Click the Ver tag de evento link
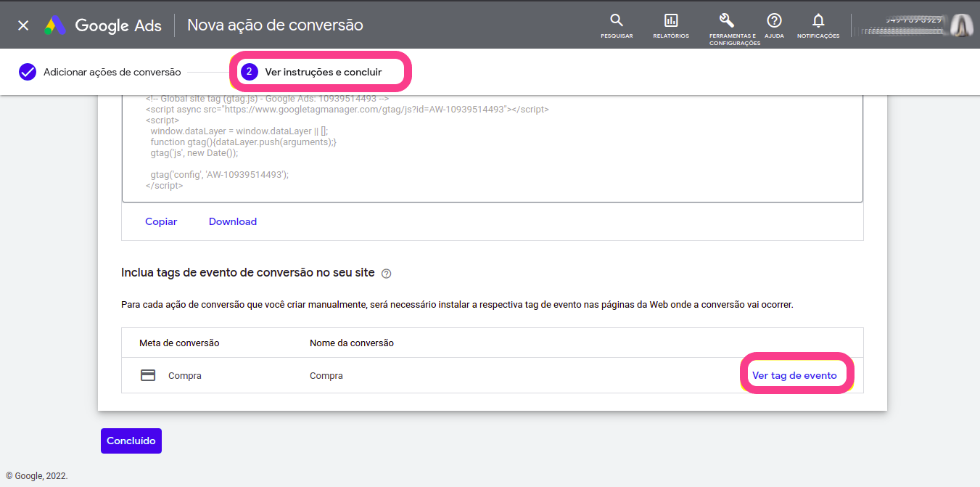Screen dimensions: 980x487 coord(794,375)
